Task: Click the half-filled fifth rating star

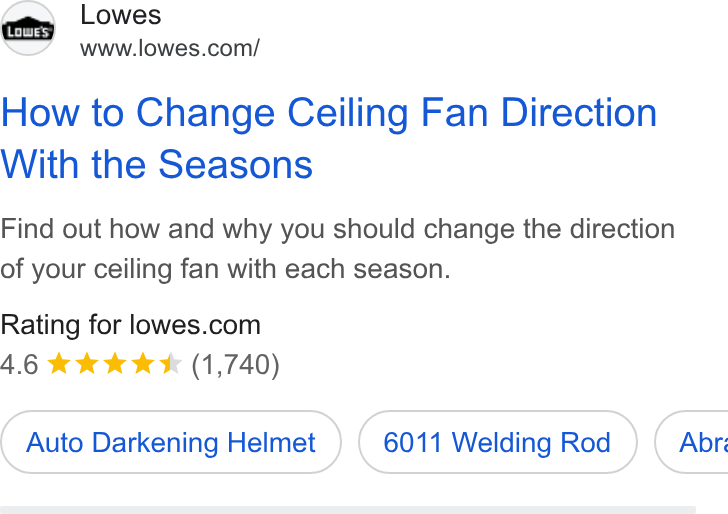Action: click(x=170, y=363)
